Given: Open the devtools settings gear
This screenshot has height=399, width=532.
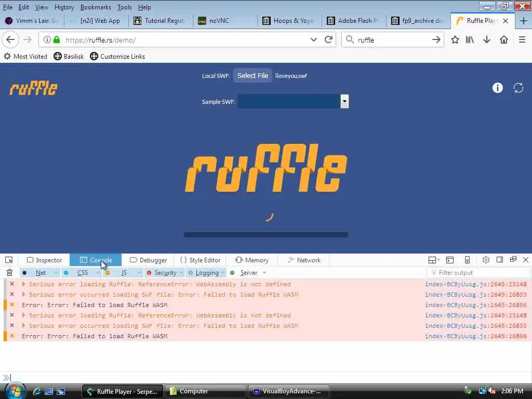Looking at the screenshot, I should coord(486,260).
